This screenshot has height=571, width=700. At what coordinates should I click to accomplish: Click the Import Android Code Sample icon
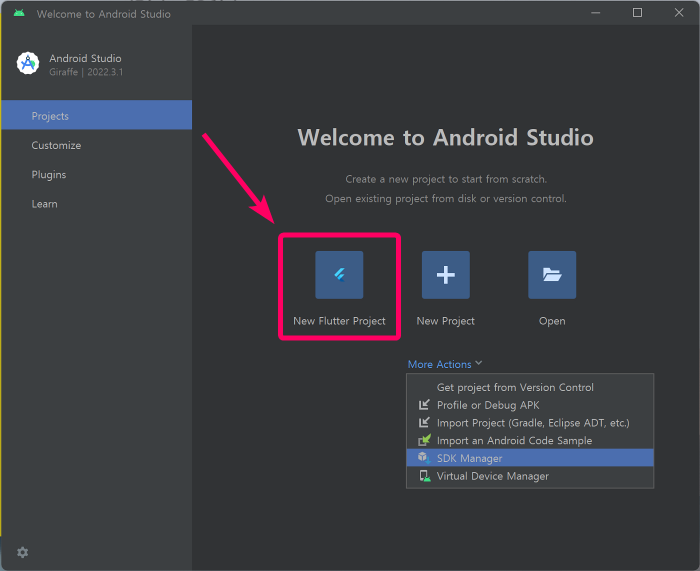click(424, 440)
